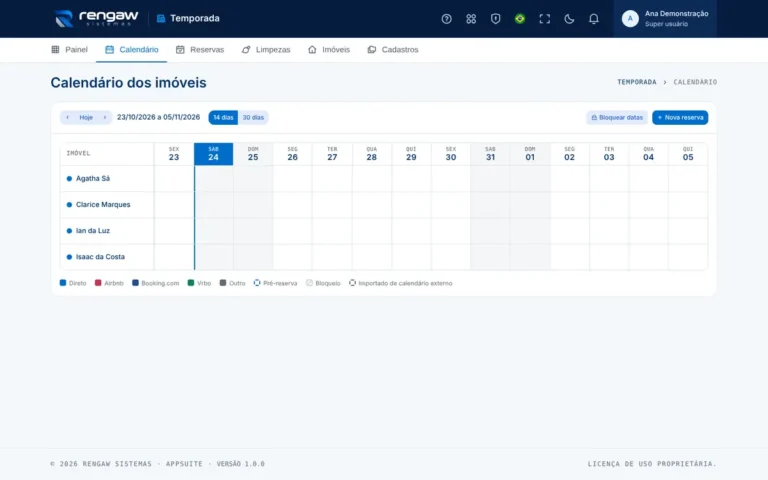The image size is (768, 480).
Task: Click QUI 29 day header
Action: (x=411, y=154)
